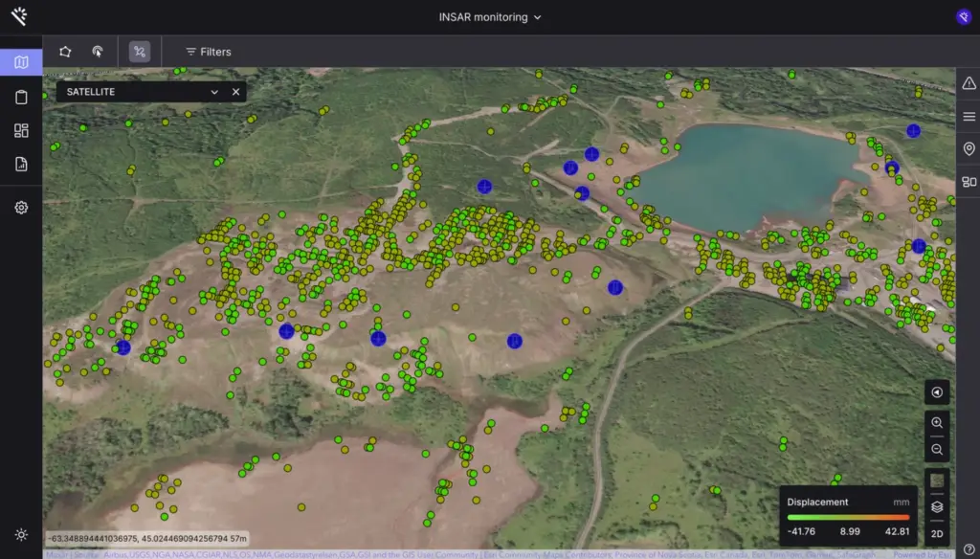Open the dashboard widgets page
The image size is (980, 559).
click(x=21, y=130)
